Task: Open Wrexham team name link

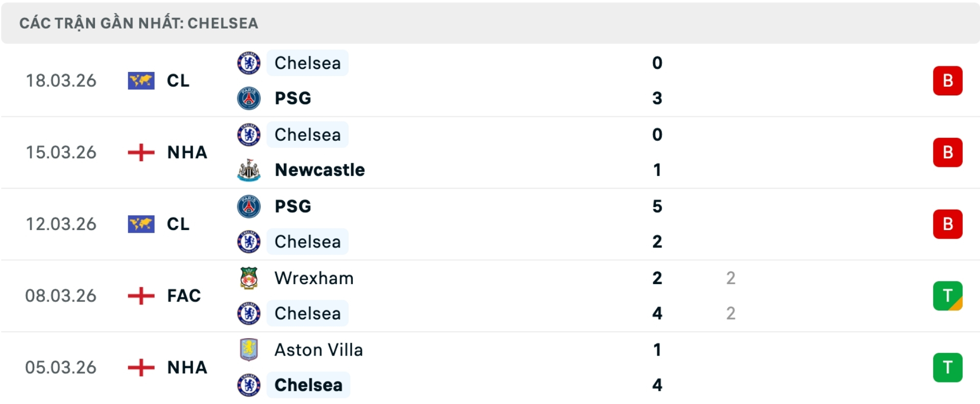Action: tap(314, 278)
